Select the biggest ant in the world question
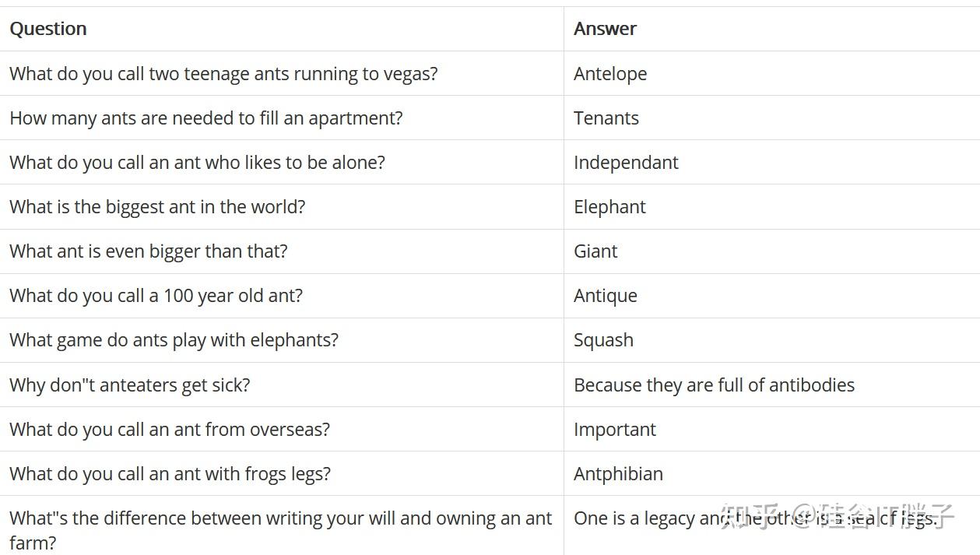980x555 pixels. coord(157,207)
